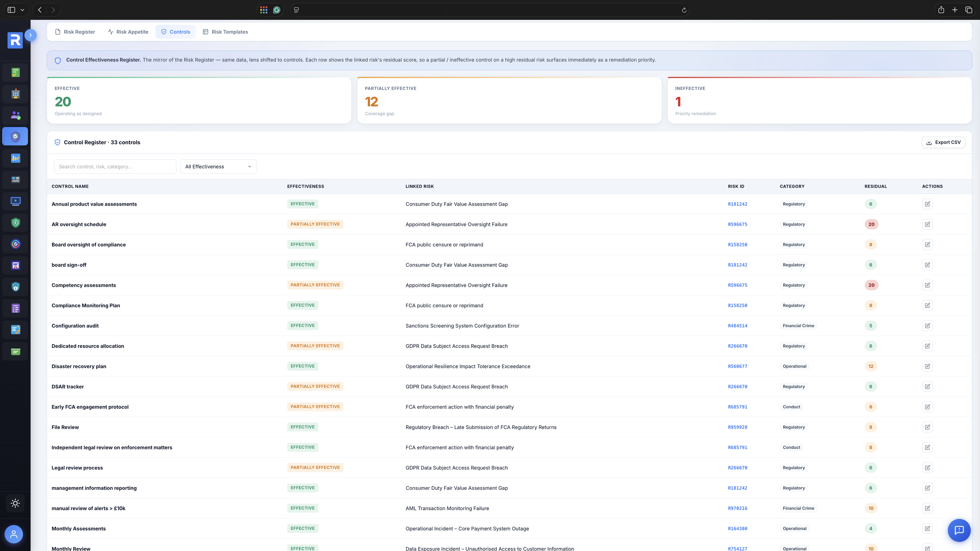Switch to the Risk Appetite tab
Image resolution: width=980 pixels, height=551 pixels.
[x=128, y=32]
